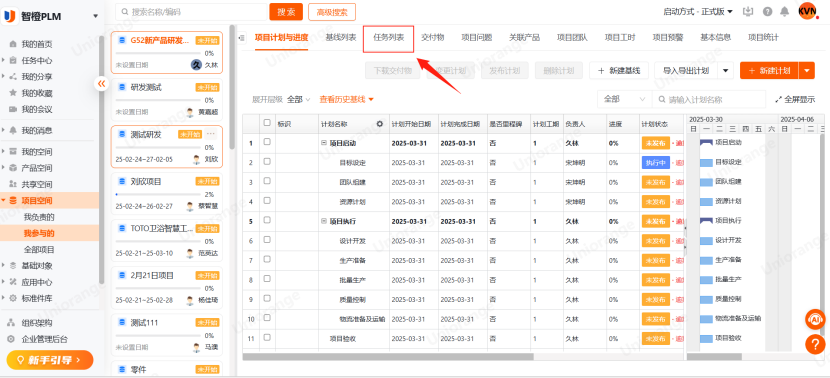
Task: Open dropdown arrow next to 新建计划
Action: 807,70
